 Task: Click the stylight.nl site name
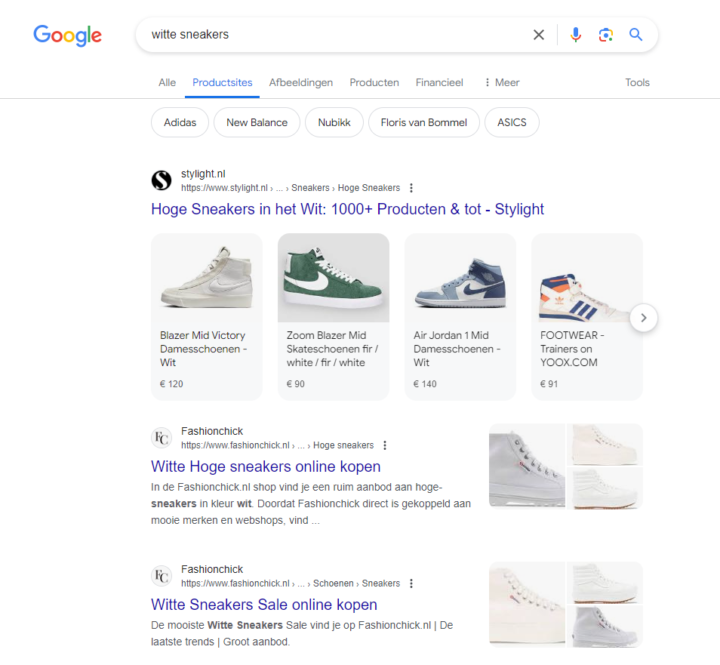point(203,174)
